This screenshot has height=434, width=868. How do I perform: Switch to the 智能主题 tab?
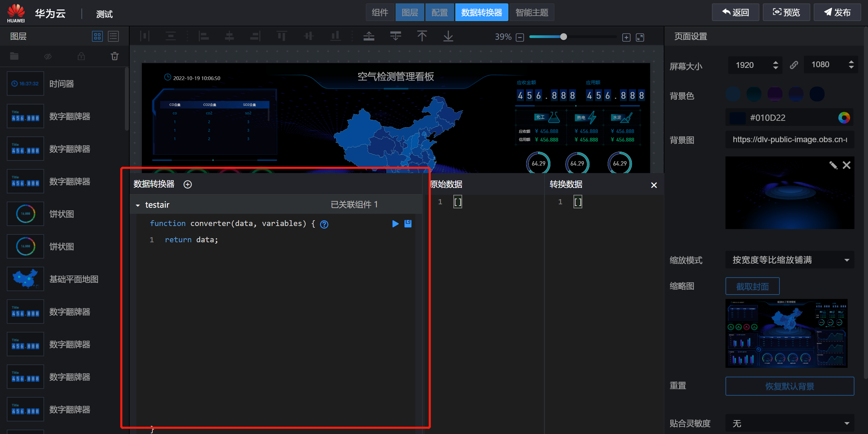point(532,13)
